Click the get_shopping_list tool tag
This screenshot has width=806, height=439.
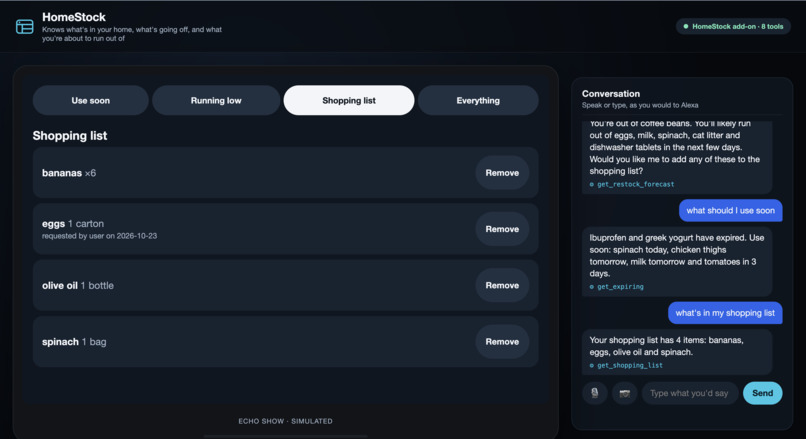tap(626, 365)
